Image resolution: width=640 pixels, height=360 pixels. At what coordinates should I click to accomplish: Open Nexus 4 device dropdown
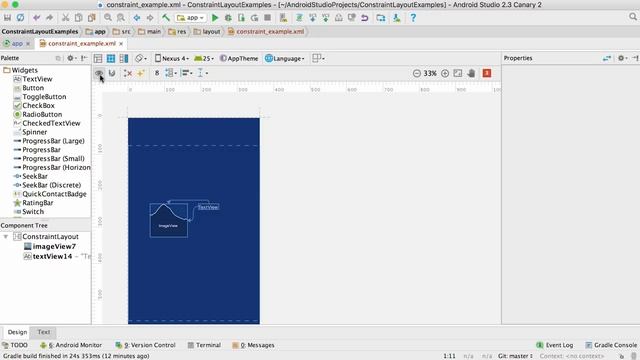(x=172, y=58)
